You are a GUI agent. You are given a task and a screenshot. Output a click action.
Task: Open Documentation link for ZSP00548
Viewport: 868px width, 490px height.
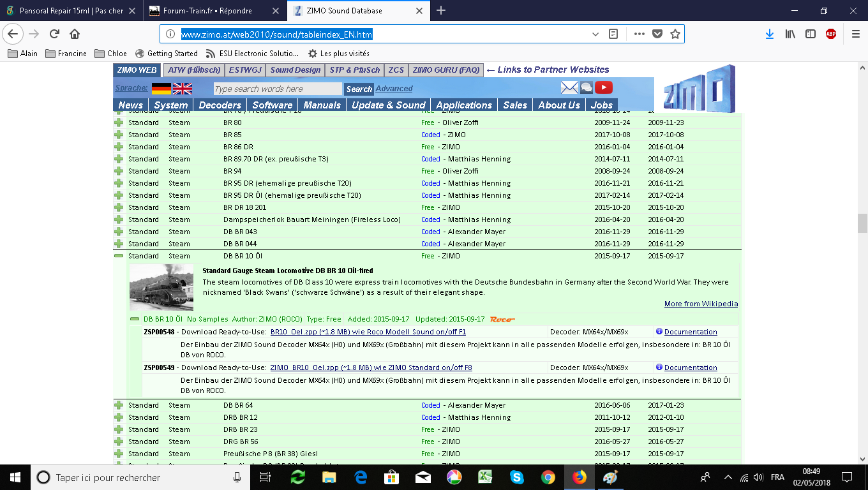coord(691,332)
